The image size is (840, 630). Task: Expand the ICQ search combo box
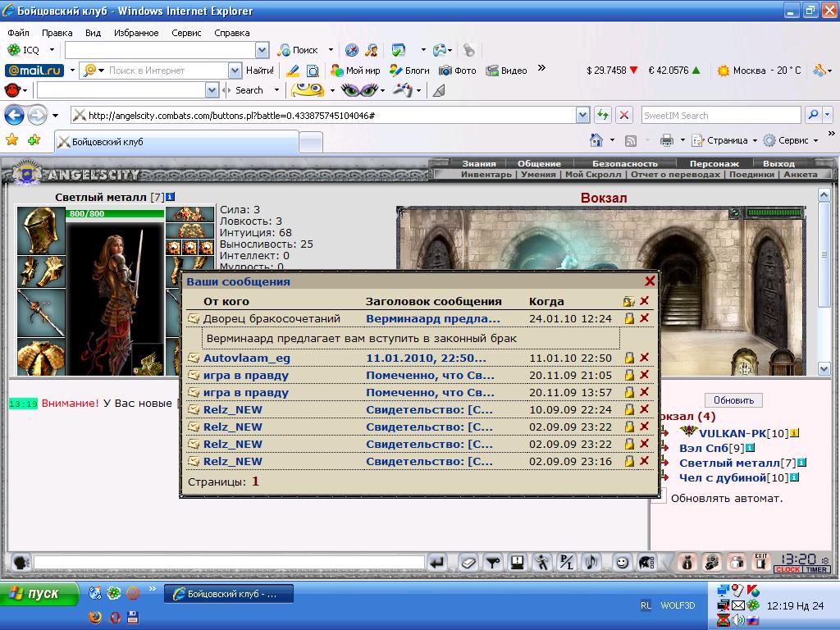(262, 50)
